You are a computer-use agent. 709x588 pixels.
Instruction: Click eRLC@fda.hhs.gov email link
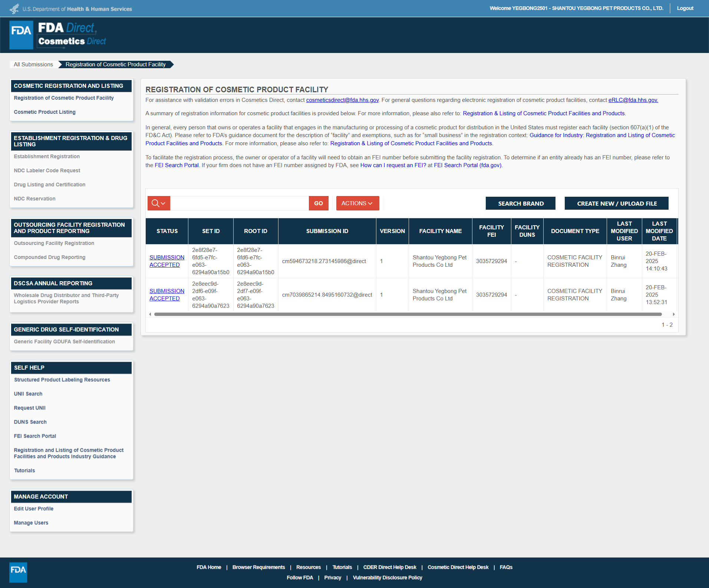point(633,100)
